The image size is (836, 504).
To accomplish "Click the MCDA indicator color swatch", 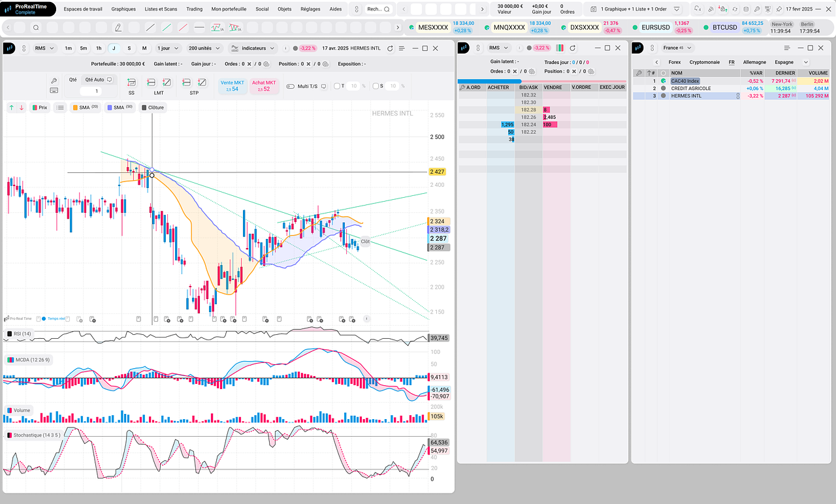I will [10, 360].
